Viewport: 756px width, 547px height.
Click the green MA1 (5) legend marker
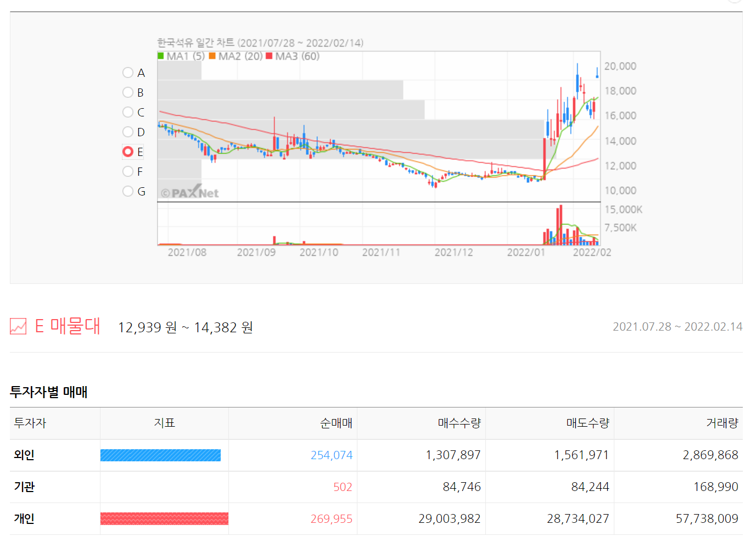[x=160, y=56]
